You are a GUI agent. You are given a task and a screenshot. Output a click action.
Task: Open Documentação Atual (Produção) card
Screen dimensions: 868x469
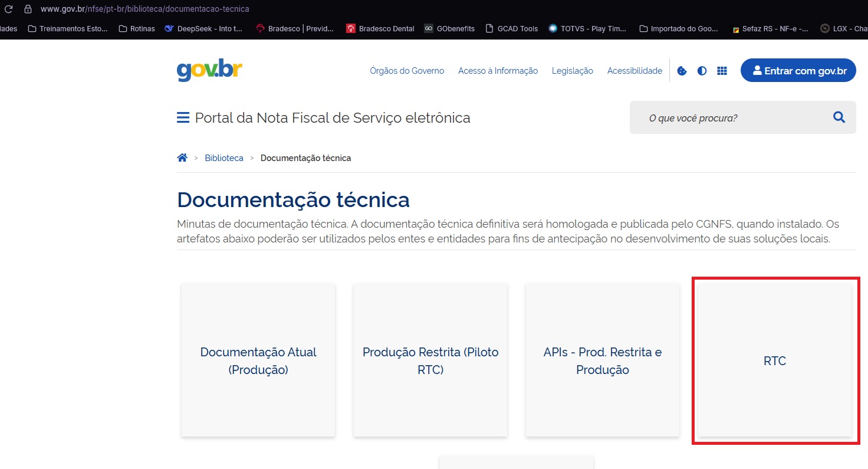pos(258,360)
